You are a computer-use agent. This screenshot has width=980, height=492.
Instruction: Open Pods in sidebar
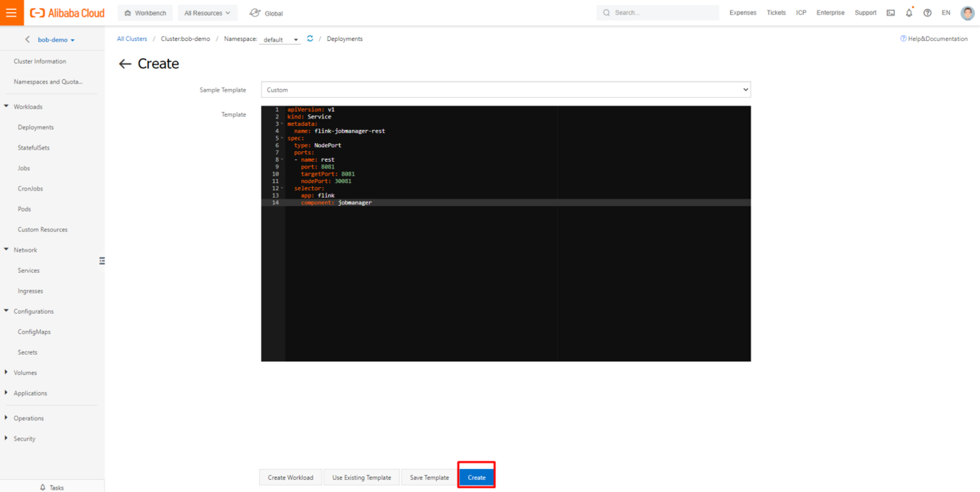[24, 209]
